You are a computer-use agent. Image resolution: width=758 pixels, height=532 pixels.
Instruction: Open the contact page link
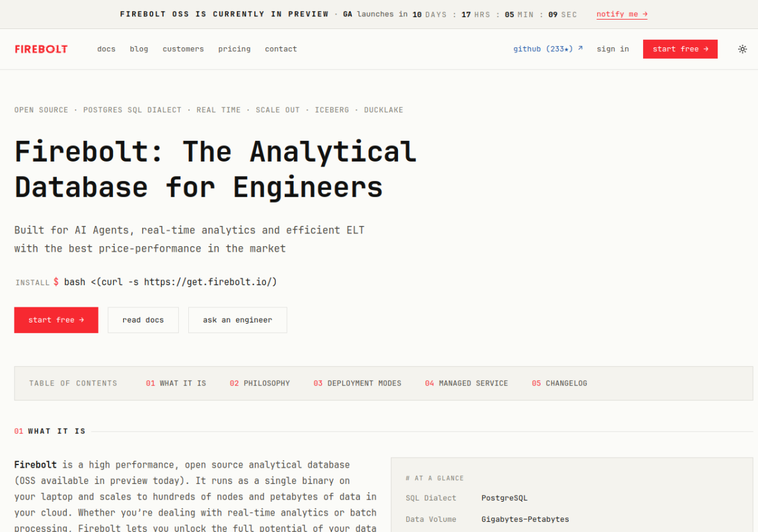point(281,49)
